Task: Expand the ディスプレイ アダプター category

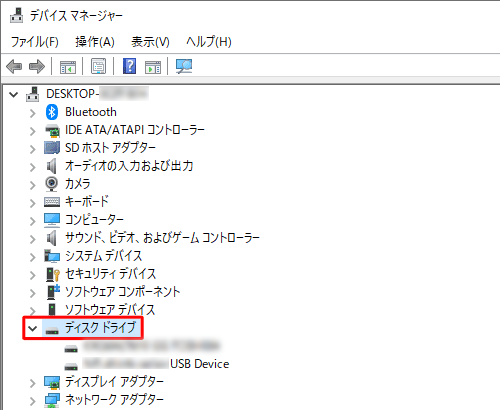Action: [32, 383]
